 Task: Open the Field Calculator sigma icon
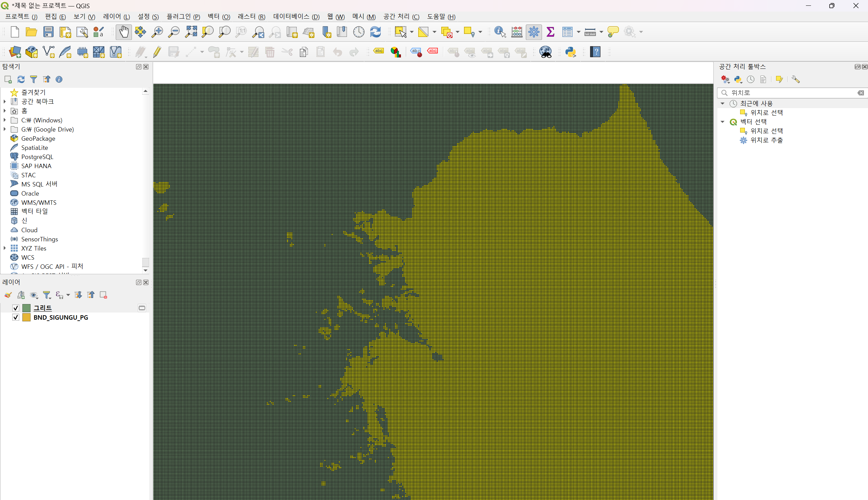coord(550,32)
